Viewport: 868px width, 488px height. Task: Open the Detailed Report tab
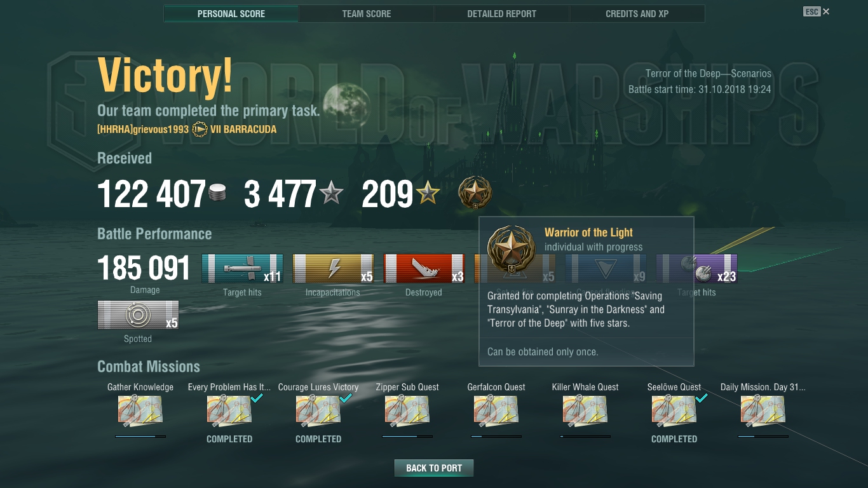point(502,13)
